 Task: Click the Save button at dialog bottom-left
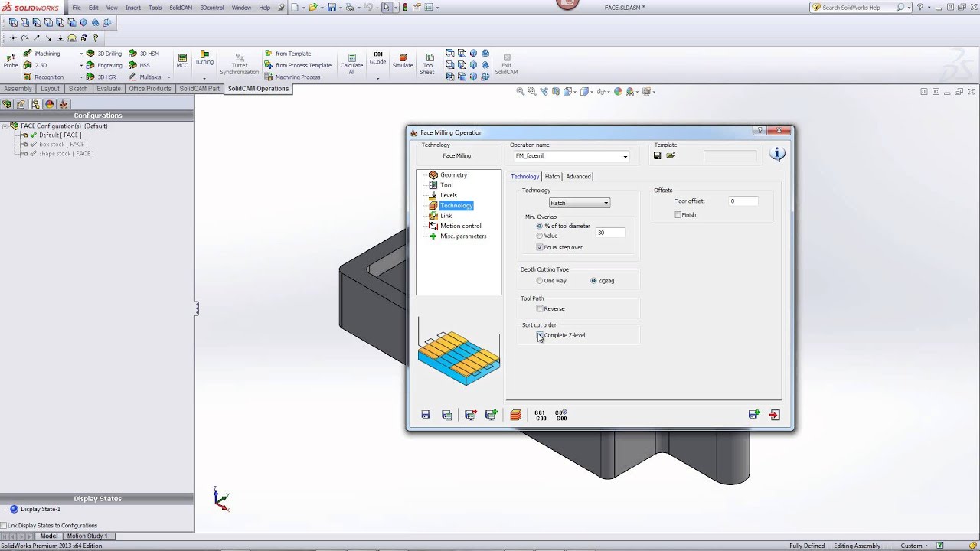[x=426, y=415]
